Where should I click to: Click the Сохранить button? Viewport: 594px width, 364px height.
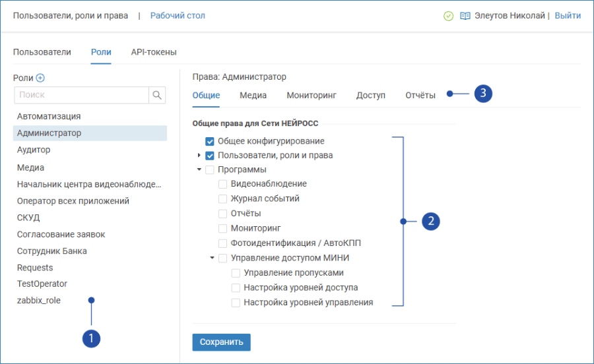click(x=221, y=342)
